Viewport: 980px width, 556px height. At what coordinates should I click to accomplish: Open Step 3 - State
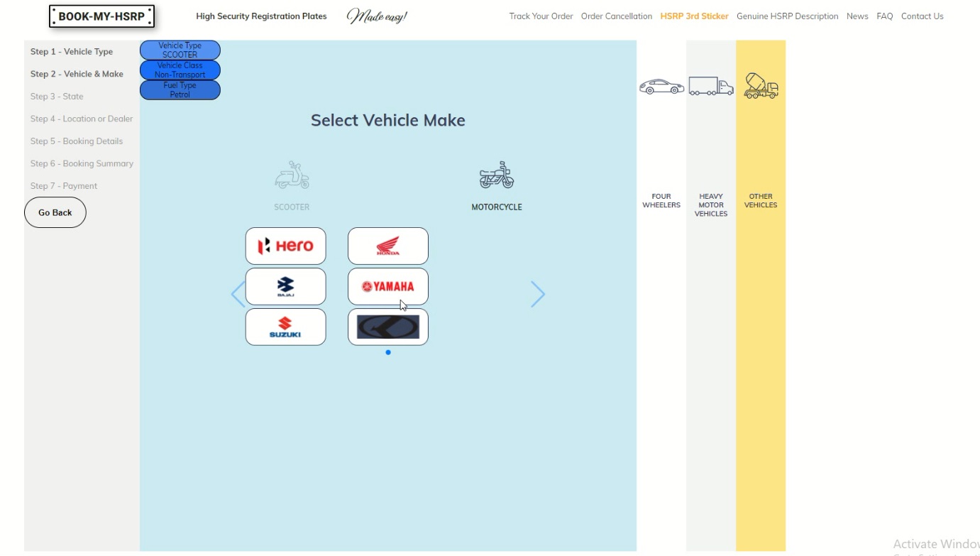click(57, 97)
